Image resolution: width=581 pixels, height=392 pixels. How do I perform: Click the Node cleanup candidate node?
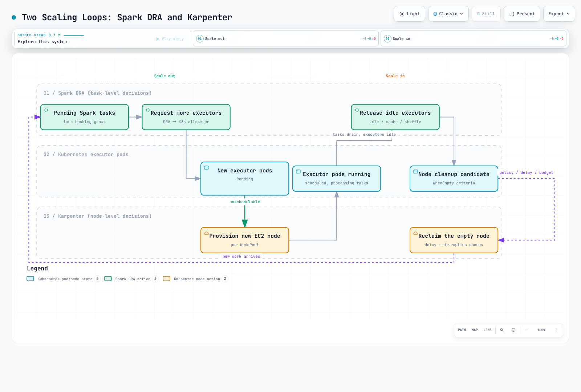point(454,179)
